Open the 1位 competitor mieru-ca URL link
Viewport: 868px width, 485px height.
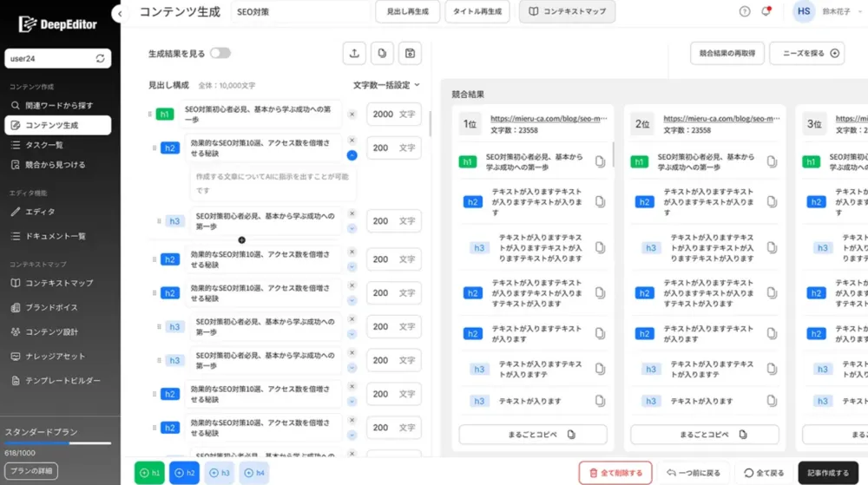pyautogui.click(x=549, y=118)
